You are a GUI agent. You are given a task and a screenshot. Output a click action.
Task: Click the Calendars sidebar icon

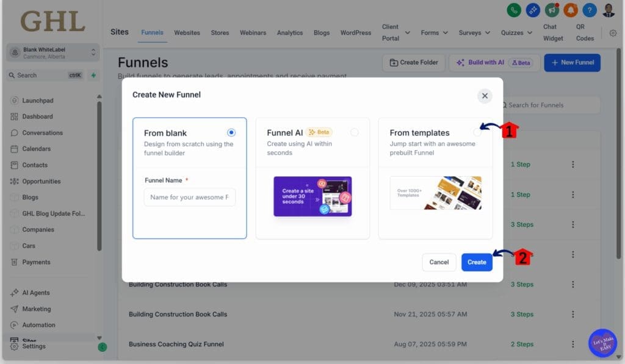coord(15,149)
